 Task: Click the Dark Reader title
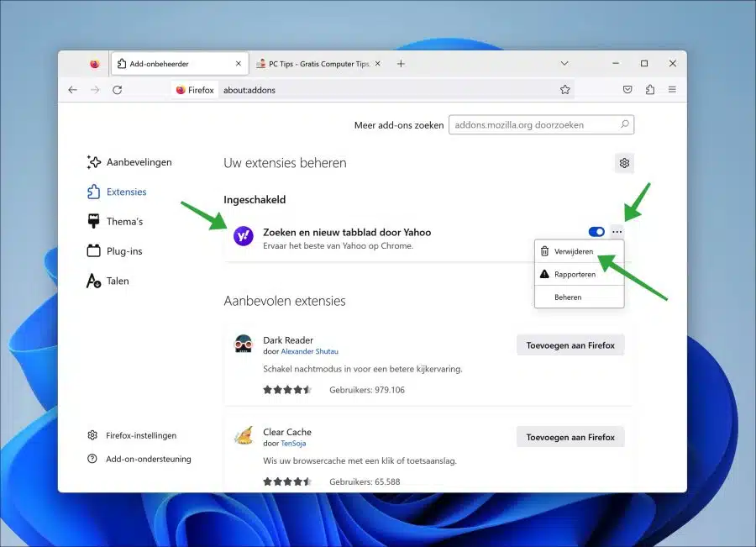point(288,340)
